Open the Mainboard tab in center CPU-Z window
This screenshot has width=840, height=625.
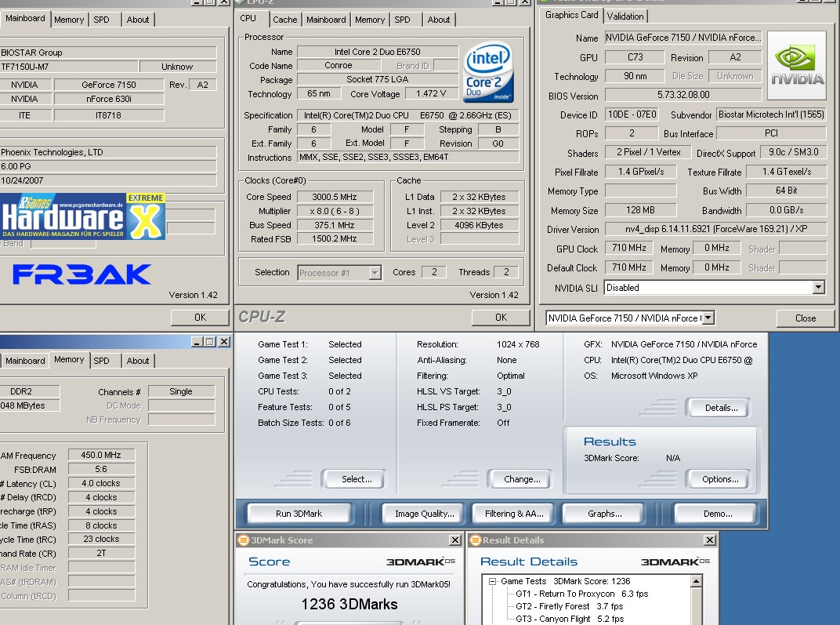tap(326, 20)
